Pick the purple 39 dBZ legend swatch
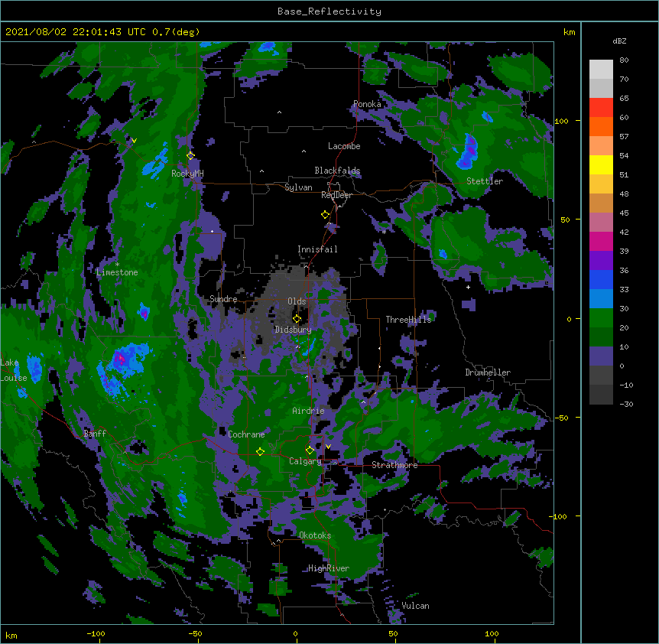The height and width of the screenshot is (644, 659). (601, 260)
